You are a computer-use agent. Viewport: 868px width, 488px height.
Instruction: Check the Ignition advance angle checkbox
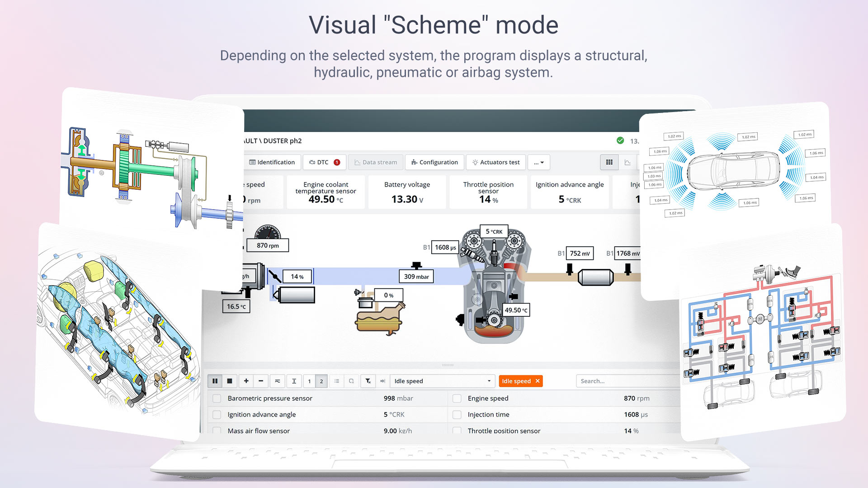click(x=217, y=414)
